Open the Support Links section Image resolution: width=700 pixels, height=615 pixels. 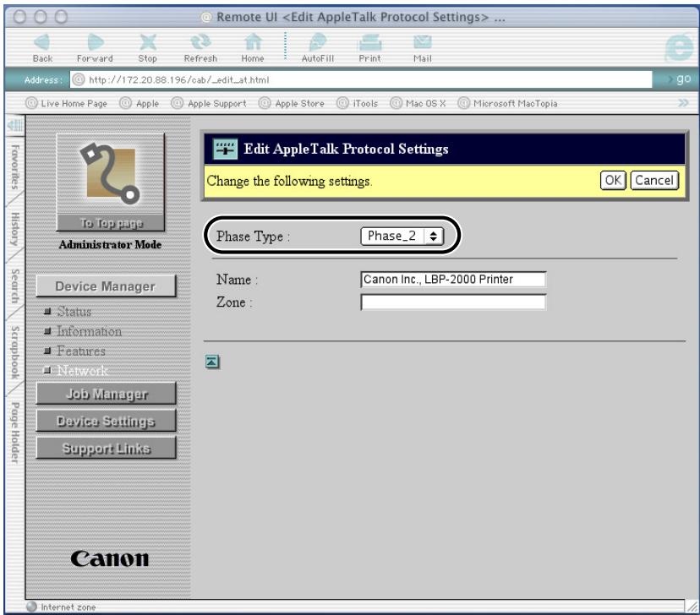pos(106,449)
